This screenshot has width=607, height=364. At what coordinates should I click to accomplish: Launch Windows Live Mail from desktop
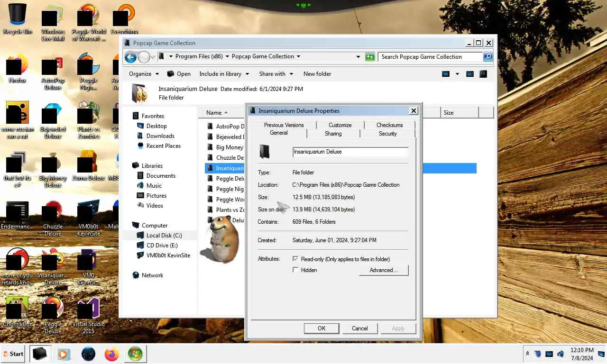point(53,24)
